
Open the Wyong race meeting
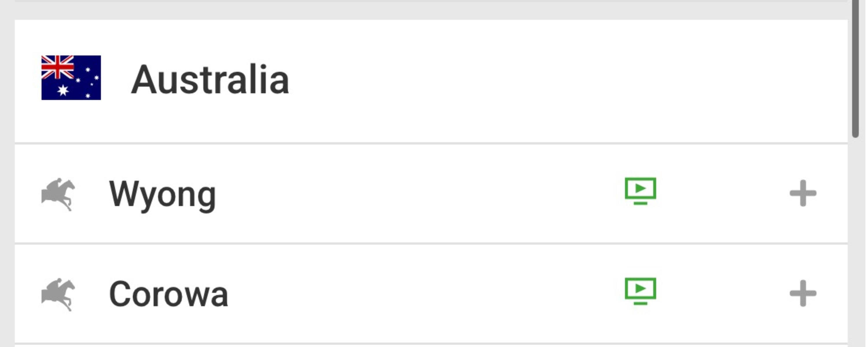[x=162, y=194]
